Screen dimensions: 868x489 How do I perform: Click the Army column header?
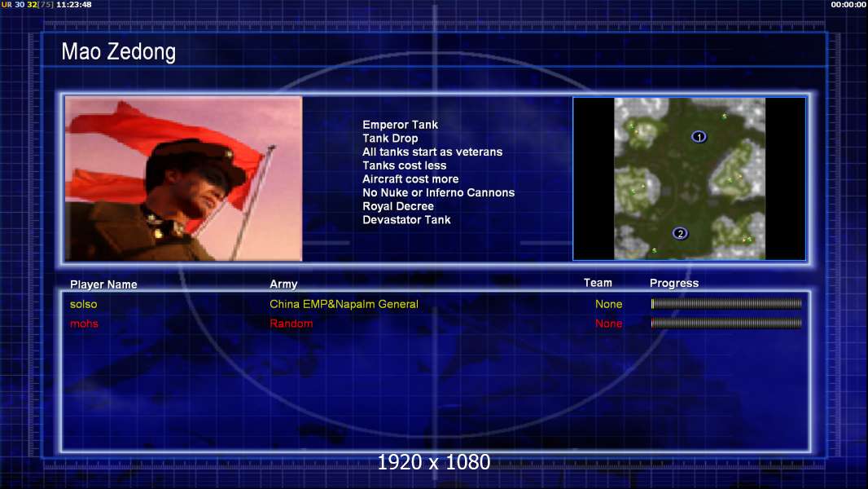283,284
